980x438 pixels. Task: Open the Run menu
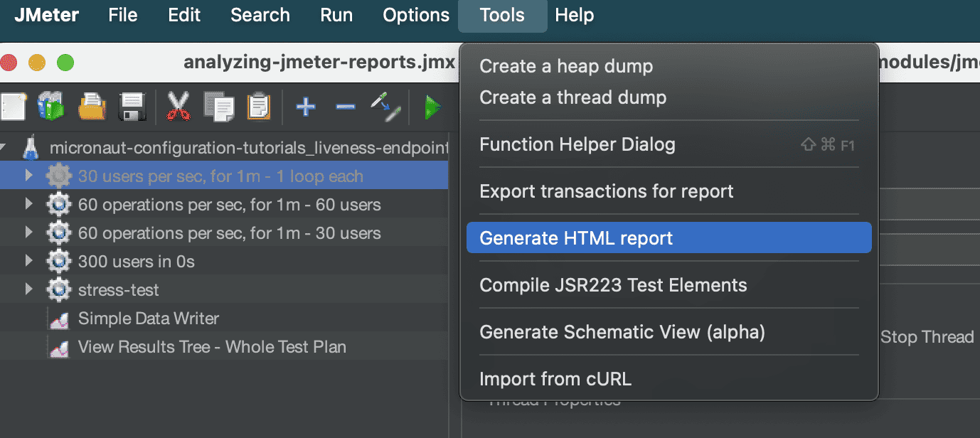pos(336,15)
